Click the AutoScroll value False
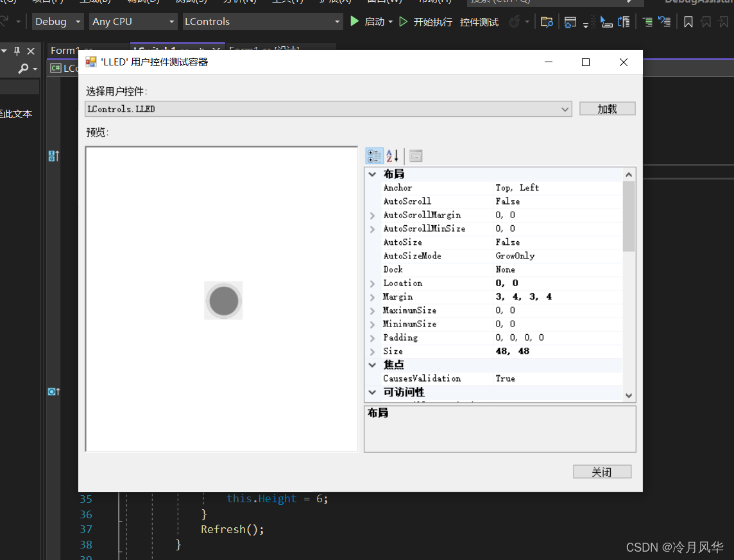The height and width of the screenshot is (560, 734). (x=508, y=201)
